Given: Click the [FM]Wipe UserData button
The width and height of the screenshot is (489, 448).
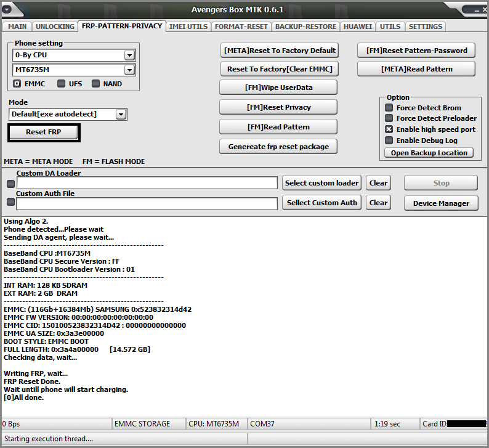Looking at the screenshot, I should pos(278,88).
